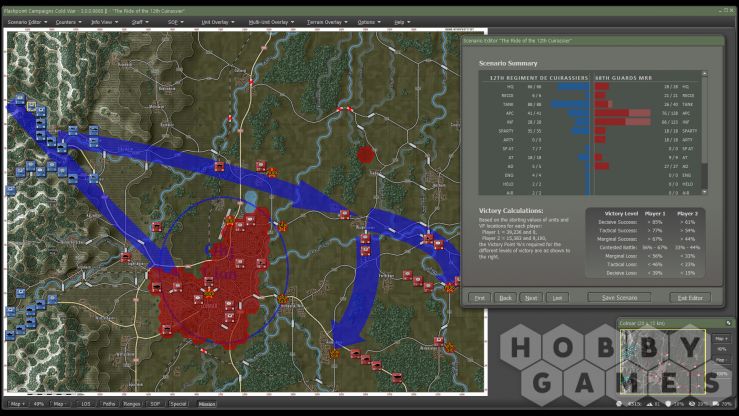Screen dimensions: 739x416
Task: Toggle the Mission overlay button
Action: [207, 404]
